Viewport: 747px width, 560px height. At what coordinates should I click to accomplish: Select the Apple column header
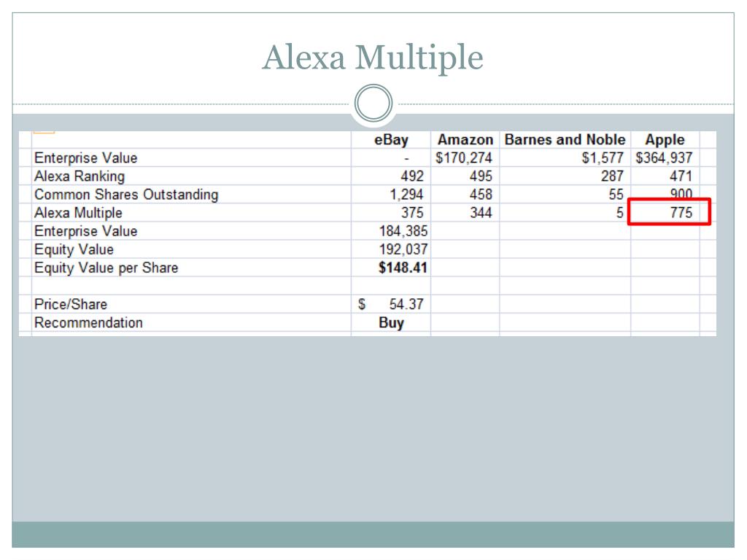click(665, 139)
